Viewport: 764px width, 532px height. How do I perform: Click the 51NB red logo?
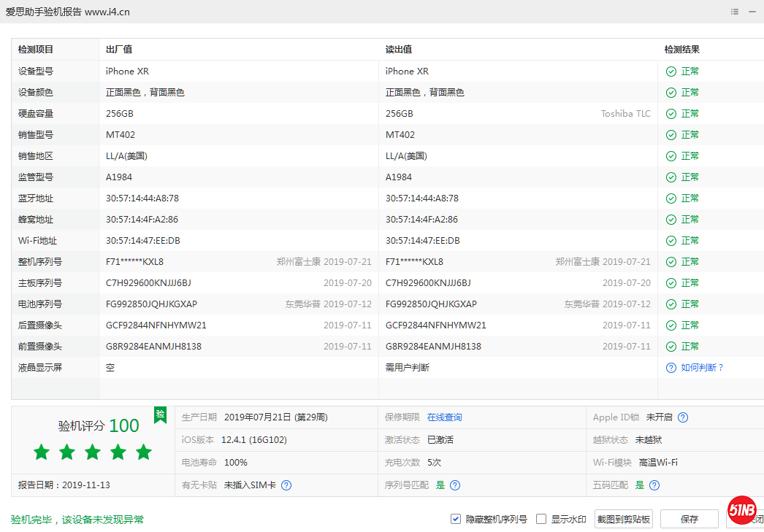coord(742,510)
